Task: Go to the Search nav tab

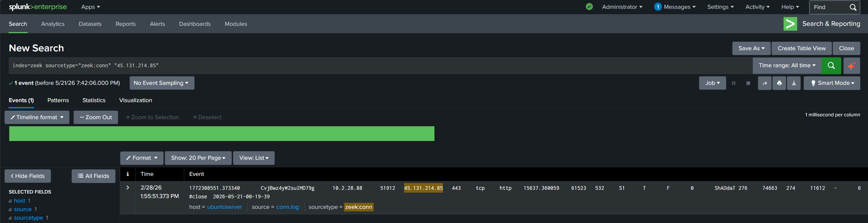Action: click(x=18, y=24)
